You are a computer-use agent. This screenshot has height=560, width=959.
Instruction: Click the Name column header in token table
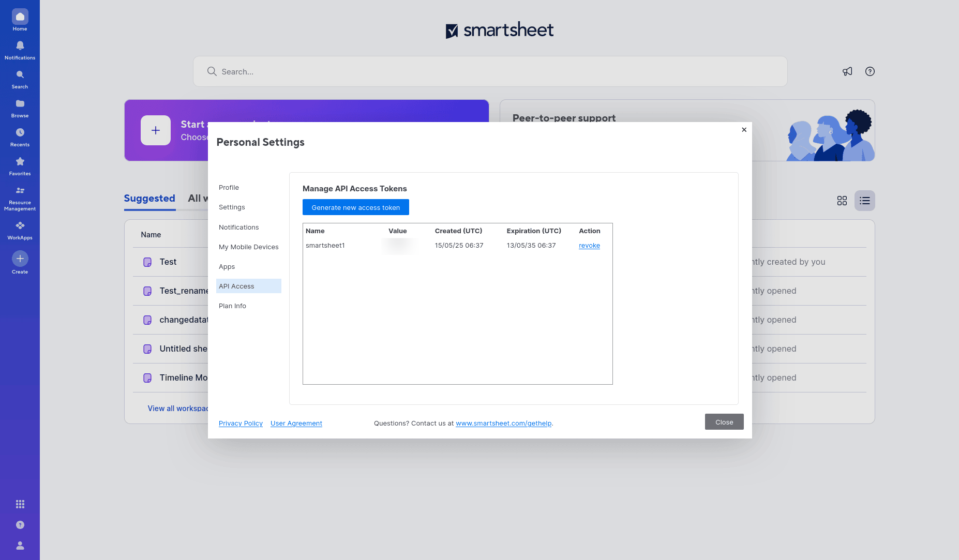coord(315,231)
